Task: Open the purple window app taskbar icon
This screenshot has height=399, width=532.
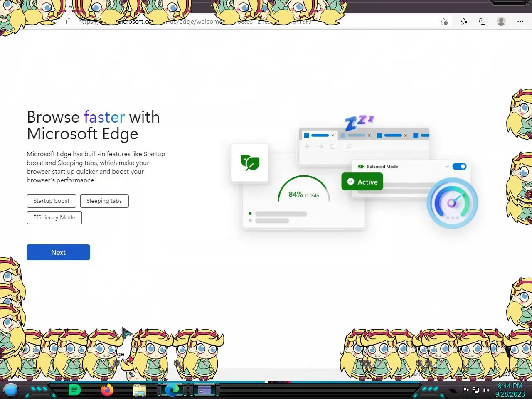Action: click(x=204, y=390)
